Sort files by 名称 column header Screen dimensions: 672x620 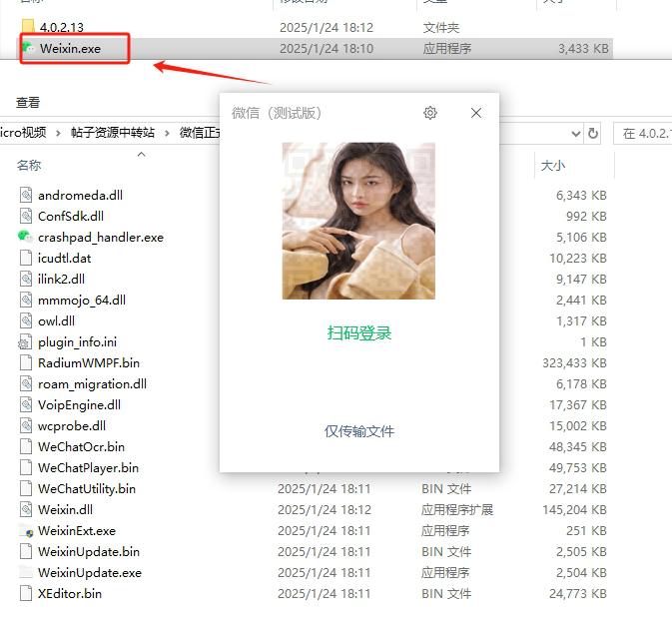(29, 165)
